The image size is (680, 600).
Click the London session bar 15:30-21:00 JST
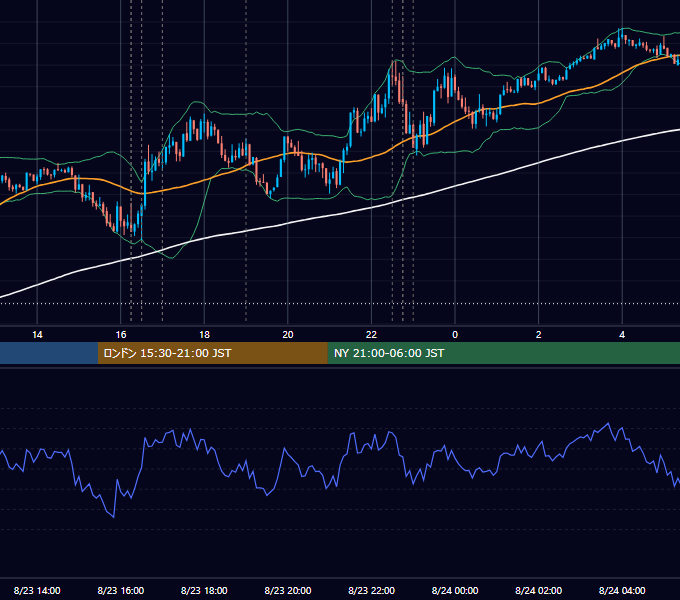coord(212,353)
